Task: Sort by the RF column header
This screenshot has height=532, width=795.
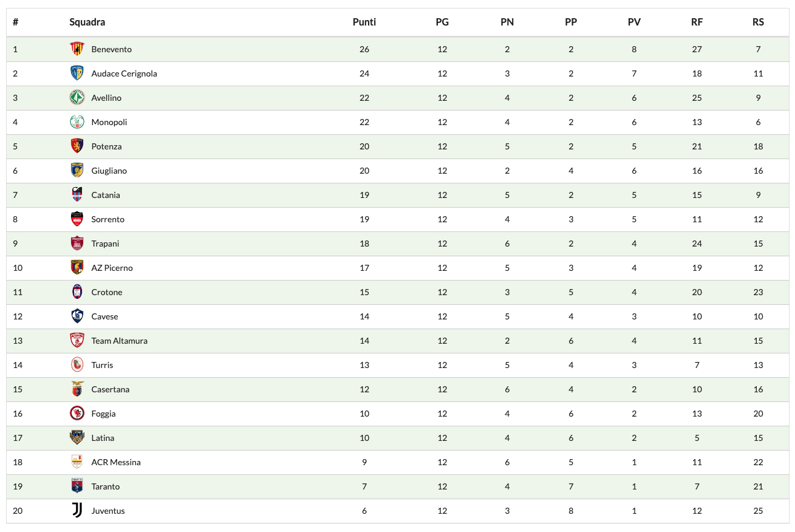Action: point(697,22)
